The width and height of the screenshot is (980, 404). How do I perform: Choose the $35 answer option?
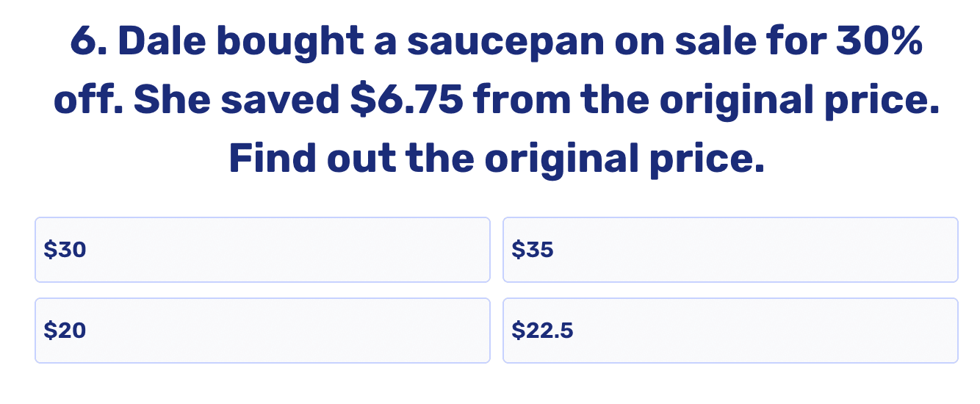(730, 250)
